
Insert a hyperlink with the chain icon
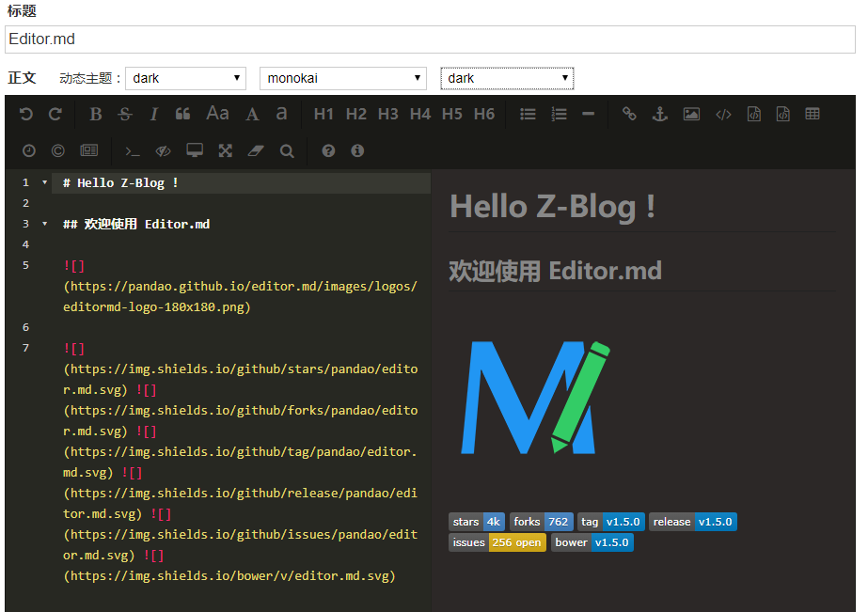629,114
